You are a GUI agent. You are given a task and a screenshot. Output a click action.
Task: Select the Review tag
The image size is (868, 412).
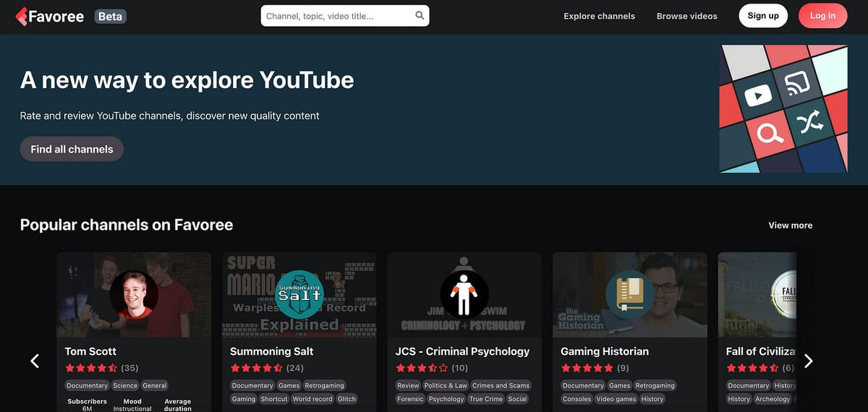pyautogui.click(x=408, y=385)
